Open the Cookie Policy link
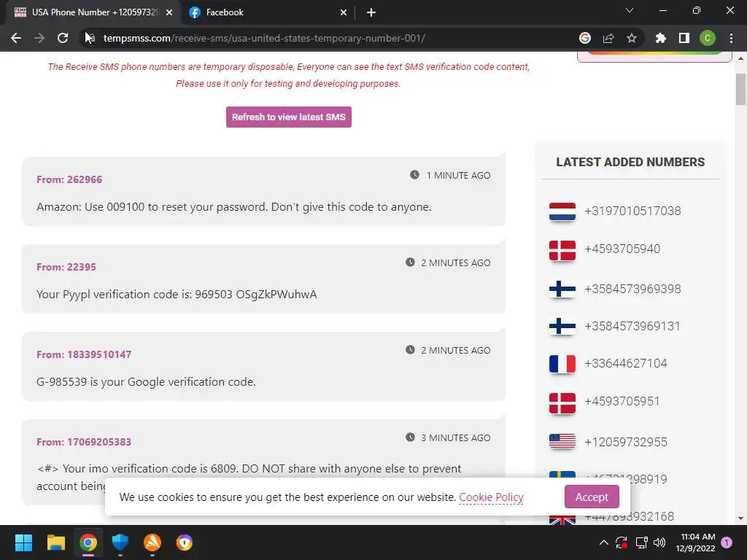Viewport: 747px width, 560px height. pyautogui.click(x=491, y=497)
